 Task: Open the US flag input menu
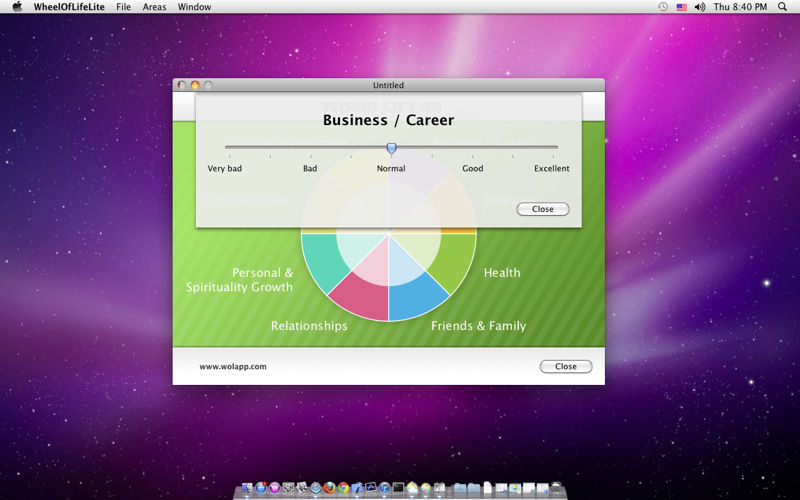[681, 7]
